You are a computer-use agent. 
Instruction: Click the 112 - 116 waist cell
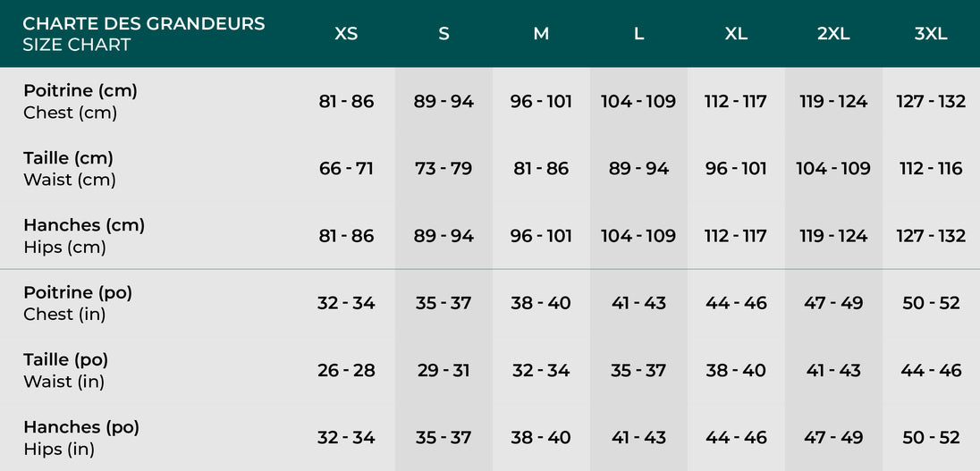931,168
